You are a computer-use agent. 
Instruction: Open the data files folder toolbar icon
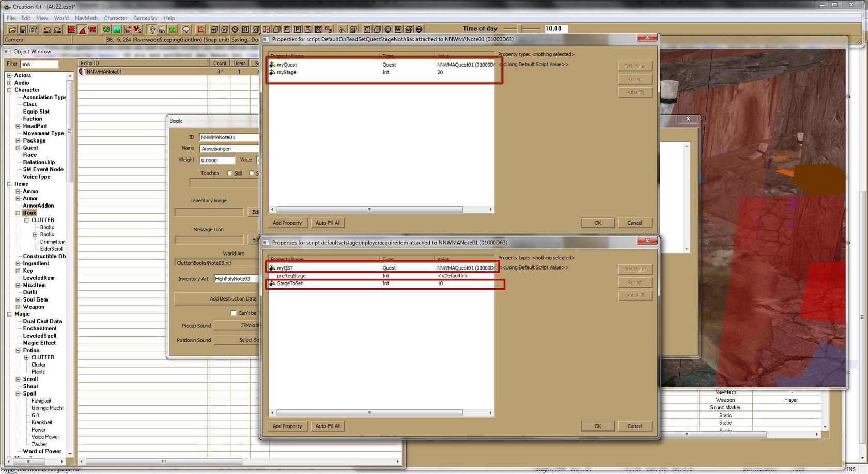click(x=12, y=29)
